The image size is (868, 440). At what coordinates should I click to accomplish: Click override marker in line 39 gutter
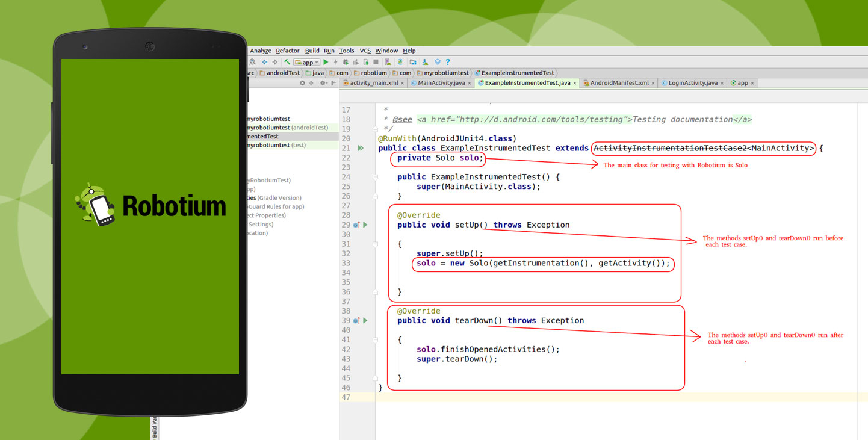click(356, 321)
